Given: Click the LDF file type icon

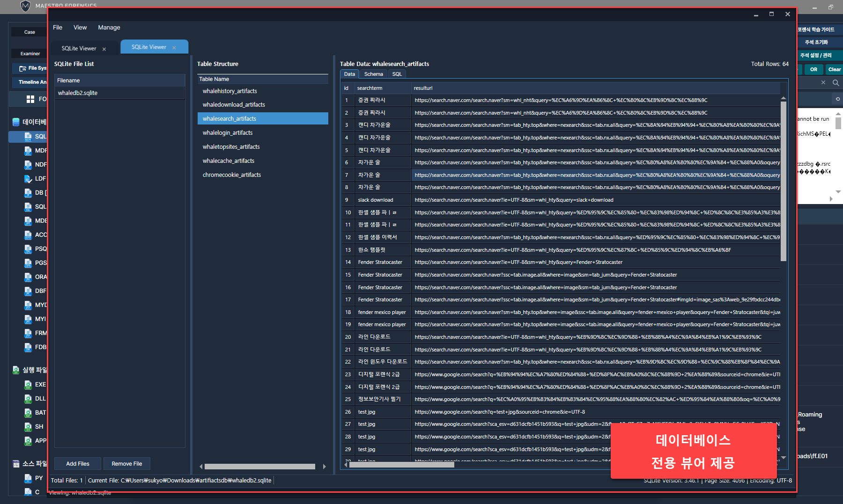Looking at the screenshot, I should 28,179.
